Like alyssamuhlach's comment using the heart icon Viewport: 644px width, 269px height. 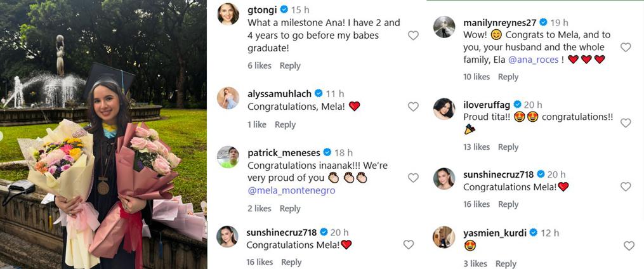(x=413, y=107)
